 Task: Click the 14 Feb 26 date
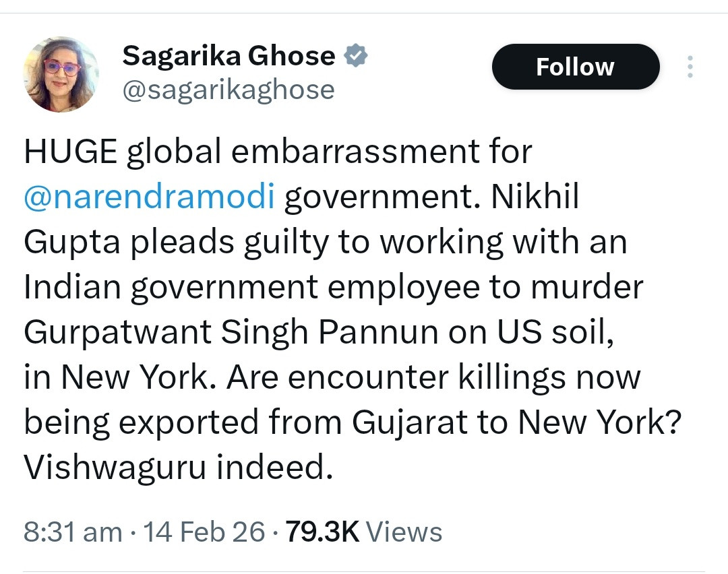pos(206,532)
